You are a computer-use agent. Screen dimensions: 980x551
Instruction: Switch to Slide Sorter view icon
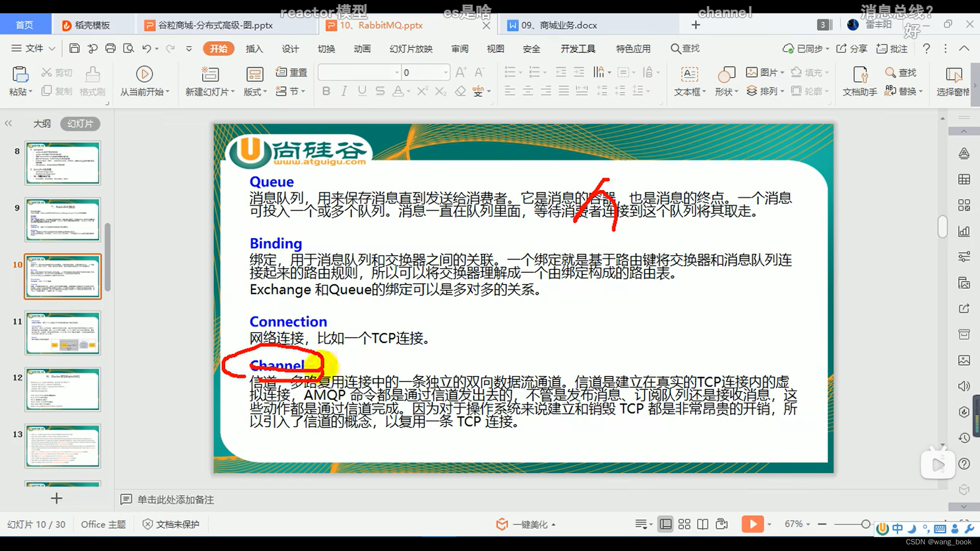[x=684, y=524]
